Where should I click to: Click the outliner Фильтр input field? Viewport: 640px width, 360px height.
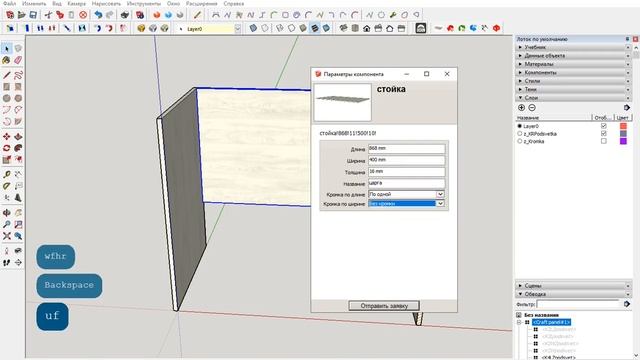click(579, 304)
